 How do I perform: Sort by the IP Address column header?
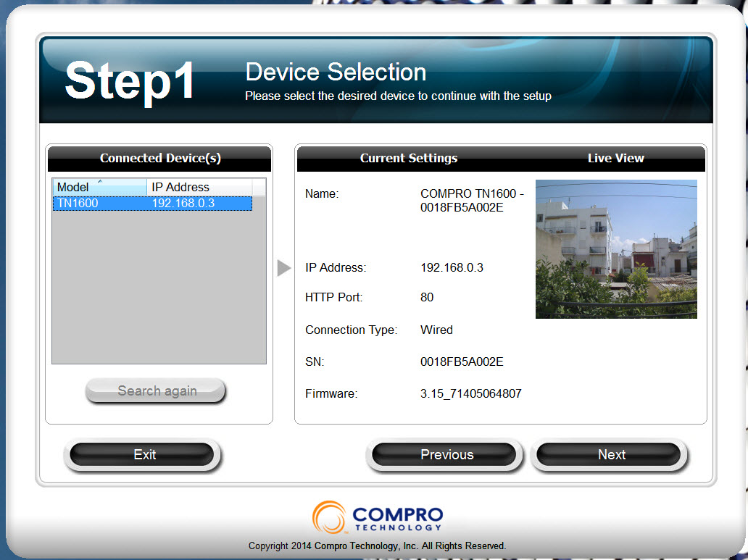pyautogui.click(x=199, y=187)
